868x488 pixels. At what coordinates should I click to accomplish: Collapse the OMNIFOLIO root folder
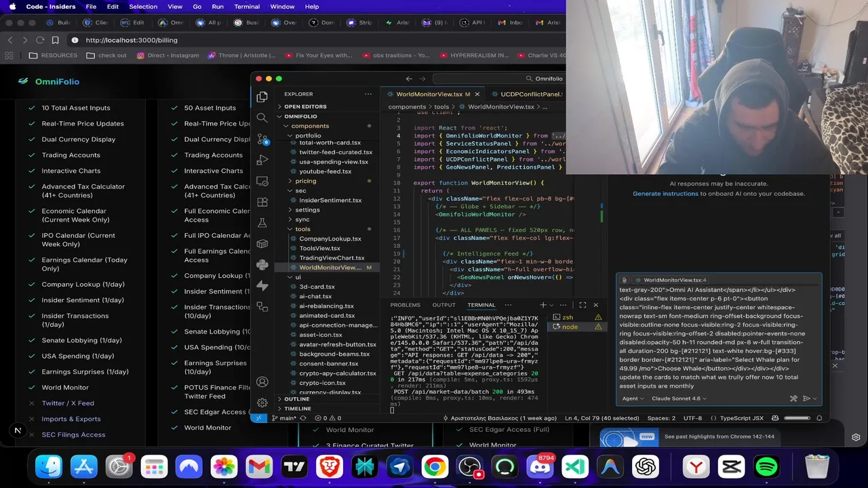pos(300,116)
